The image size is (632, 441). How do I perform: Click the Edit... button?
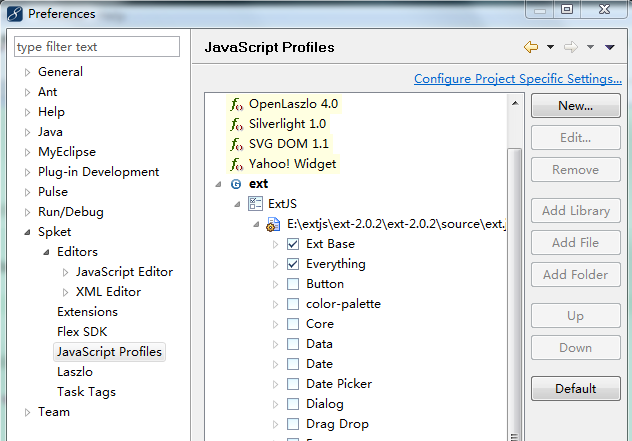pyautogui.click(x=576, y=138)
